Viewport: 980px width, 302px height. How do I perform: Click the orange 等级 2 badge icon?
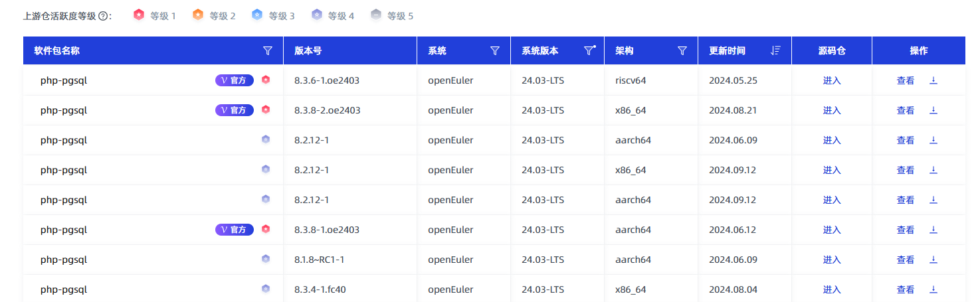point(197,15)
